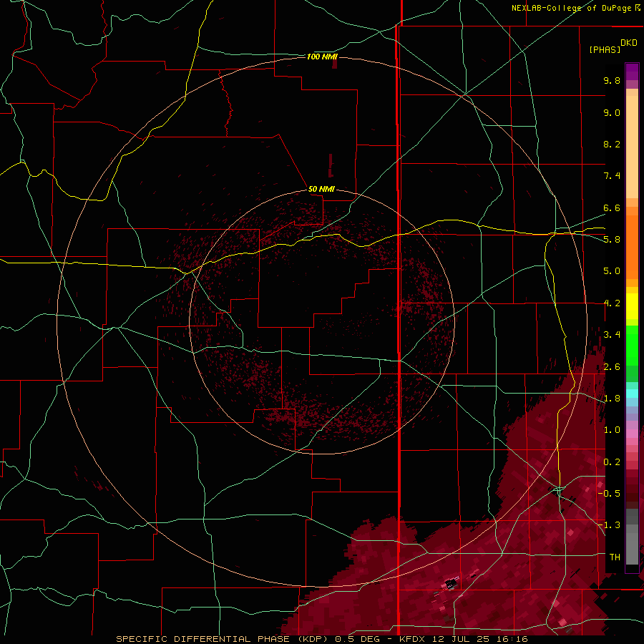Select the 50 NMI range ring label
The width and height of the screenshot is (644, 644).
click(x=321, y=189)
